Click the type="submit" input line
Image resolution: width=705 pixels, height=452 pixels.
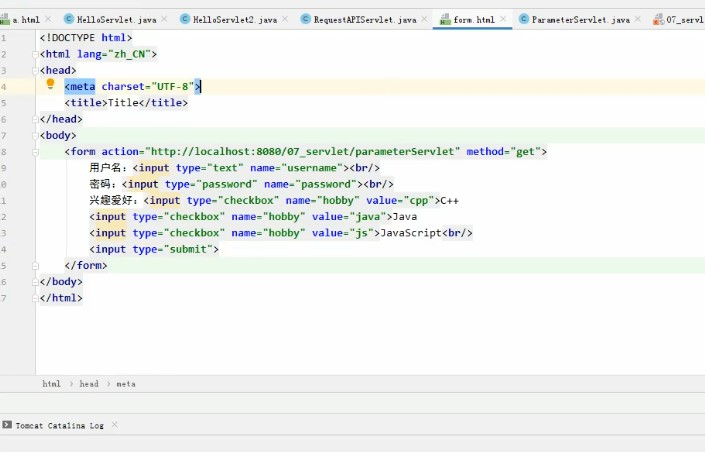coord(154,249)
